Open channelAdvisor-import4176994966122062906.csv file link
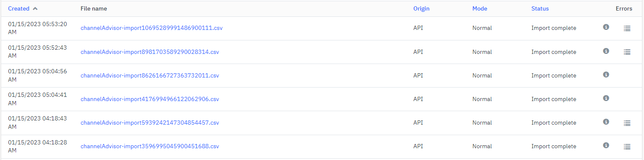644x160 pixels. 150,99
